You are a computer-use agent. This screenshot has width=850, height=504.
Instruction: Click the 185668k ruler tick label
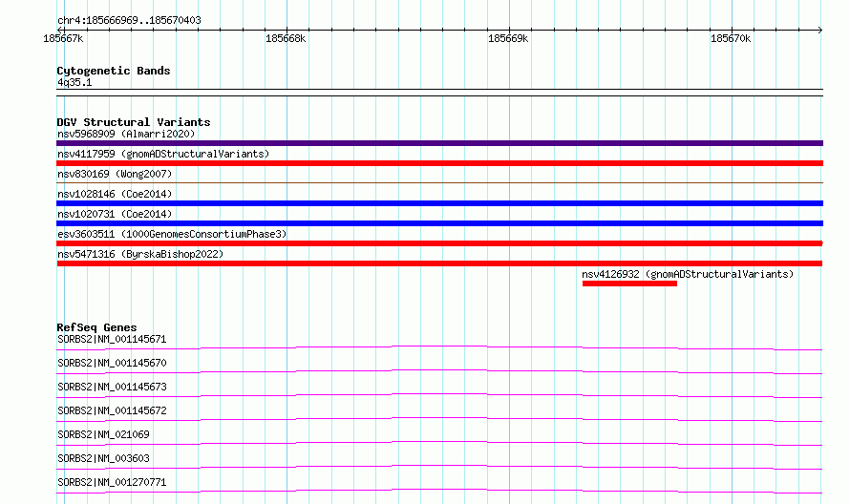[x=286, y=39]
